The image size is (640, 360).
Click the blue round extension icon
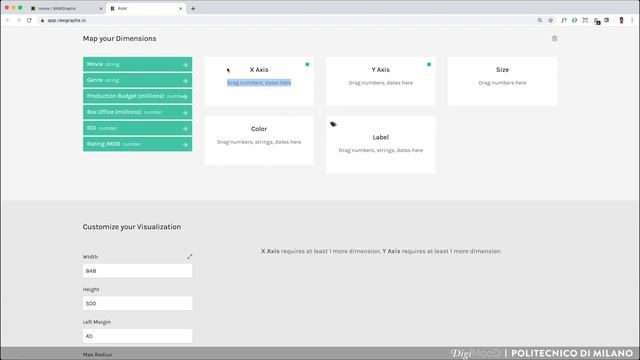(x=574, y=20)
